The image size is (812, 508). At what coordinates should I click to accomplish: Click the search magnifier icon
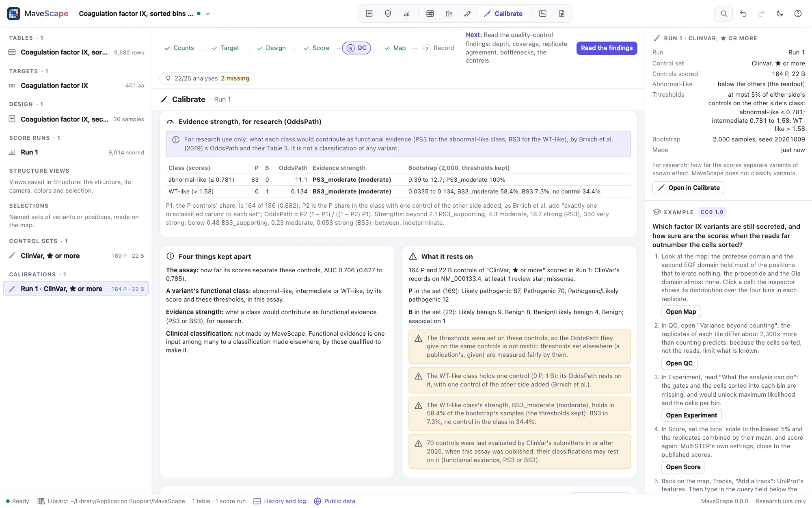click(x=723, y=13)
